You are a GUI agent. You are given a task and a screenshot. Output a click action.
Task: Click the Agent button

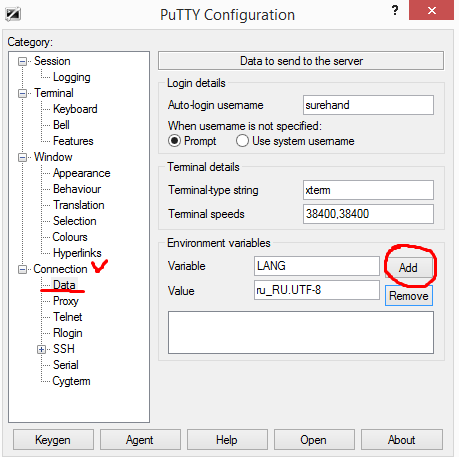click(140, 440)
